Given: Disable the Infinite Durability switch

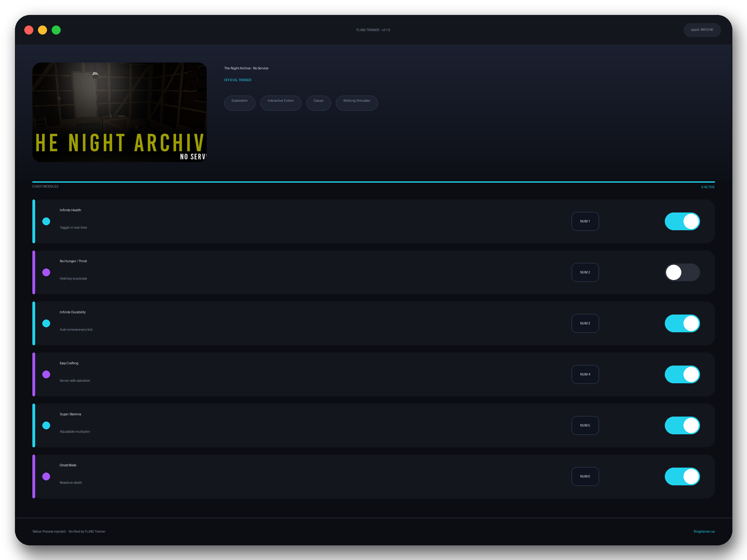Looking at the screenshot, I should [682, 323].
